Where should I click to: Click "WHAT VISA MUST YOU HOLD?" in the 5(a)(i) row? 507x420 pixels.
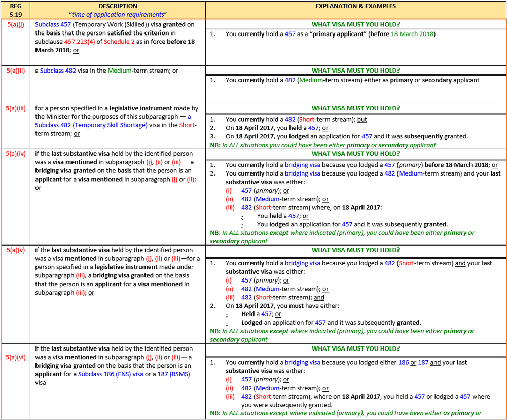coord(356,24)
